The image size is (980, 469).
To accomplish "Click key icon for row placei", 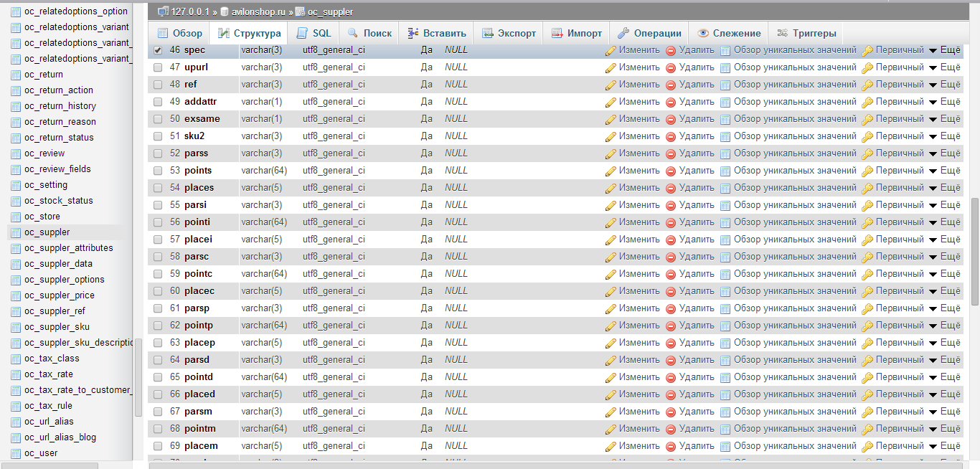I will (x=867, y=240).
